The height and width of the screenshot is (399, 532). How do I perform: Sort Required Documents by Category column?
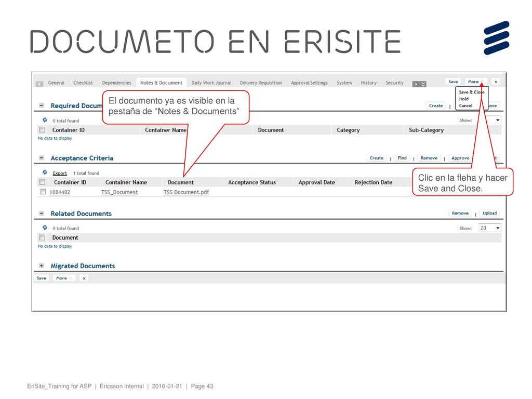click(348, 130)
